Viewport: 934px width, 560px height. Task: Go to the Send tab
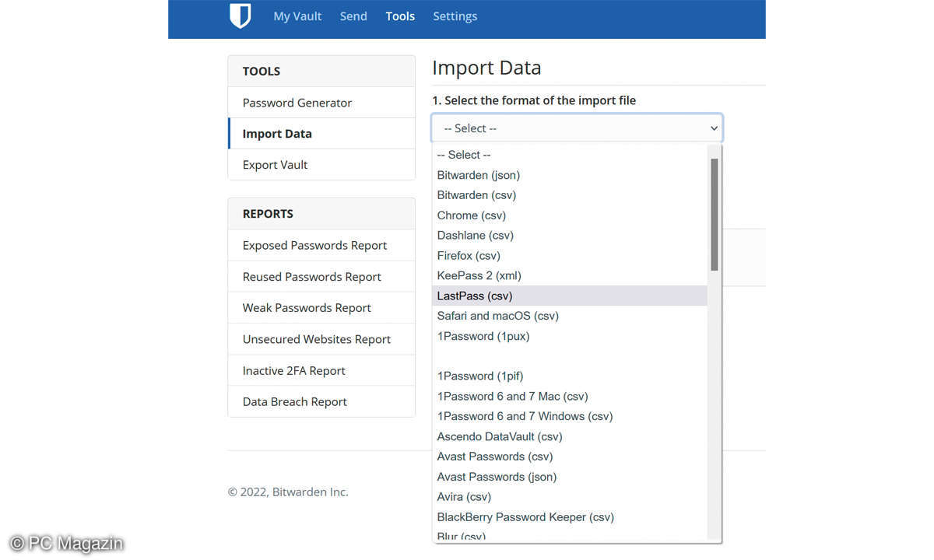tap(353, 16)
